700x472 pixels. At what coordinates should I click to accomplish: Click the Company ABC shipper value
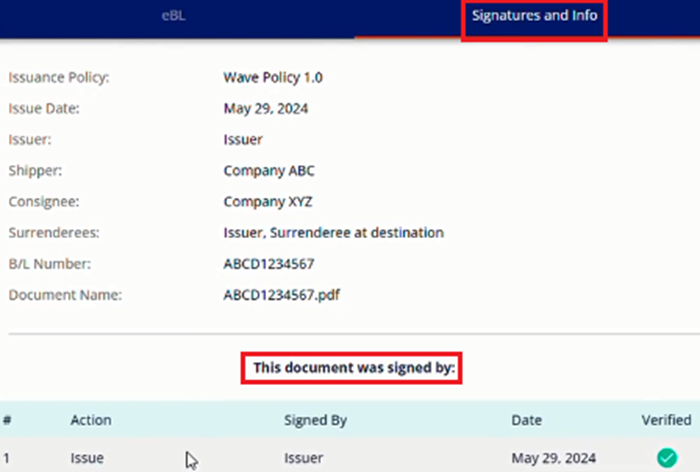269,171
